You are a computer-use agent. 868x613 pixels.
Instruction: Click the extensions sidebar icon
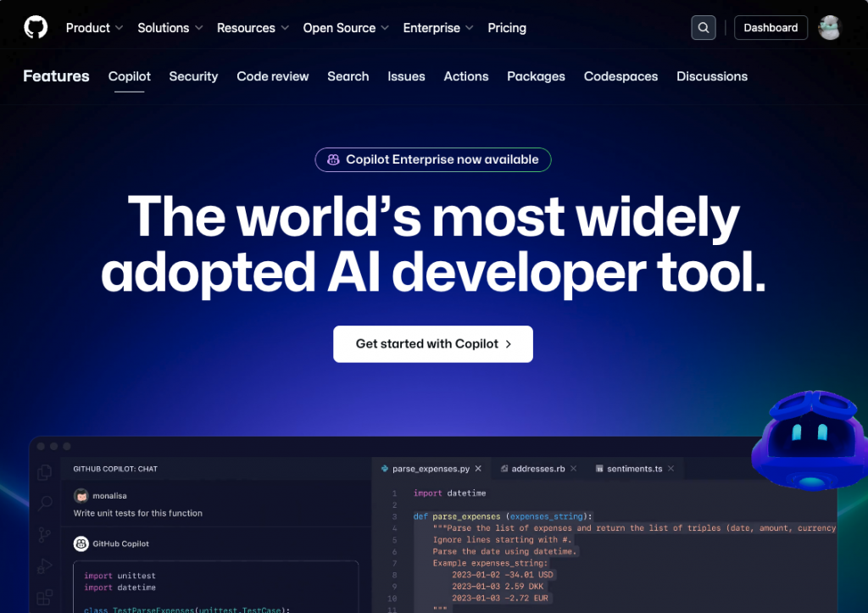45,598
